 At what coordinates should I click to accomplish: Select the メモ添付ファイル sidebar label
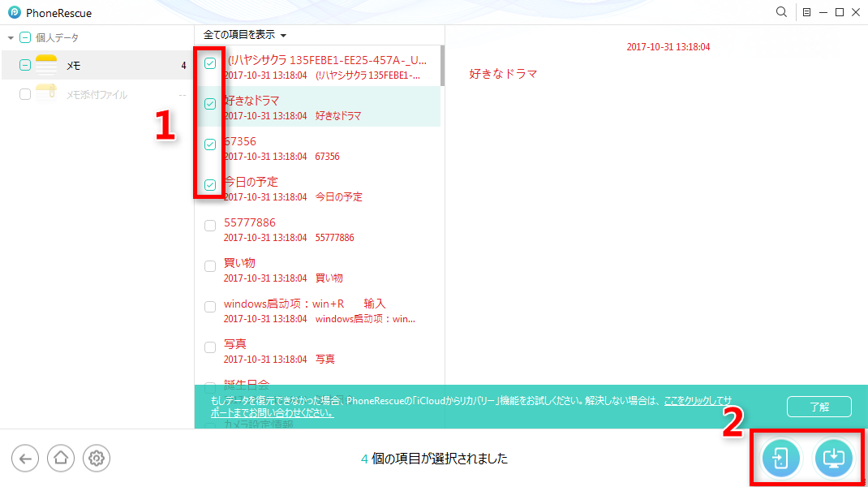click(97, 95)
